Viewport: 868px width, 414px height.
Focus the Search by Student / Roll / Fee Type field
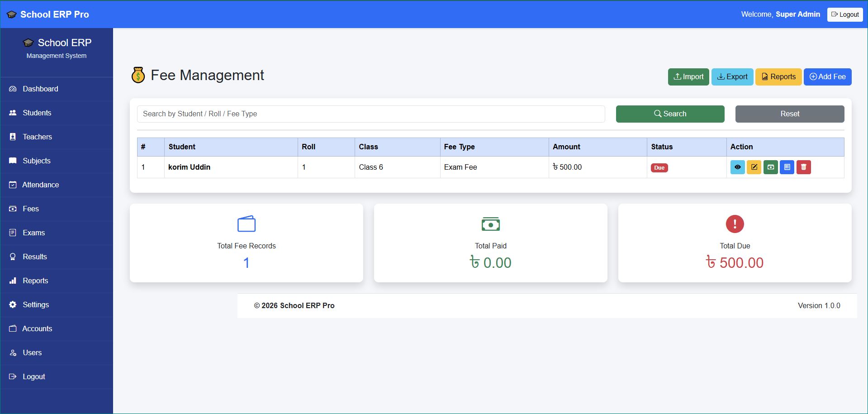371,114
